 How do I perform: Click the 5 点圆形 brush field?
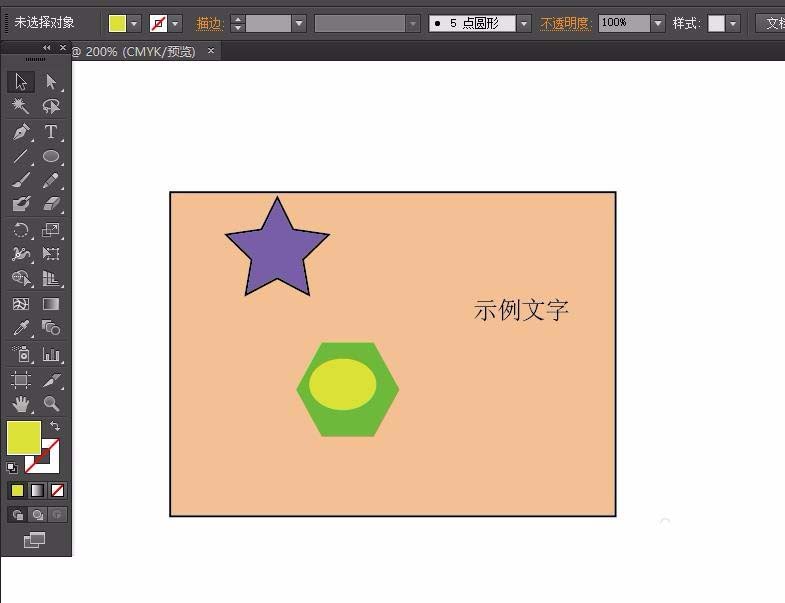[x=473, y=24]
